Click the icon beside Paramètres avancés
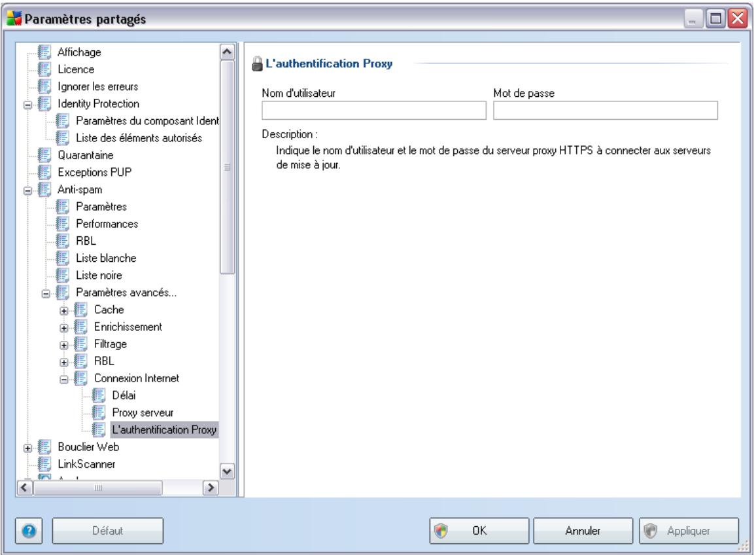This screenshot has width=756, height=555. tap(62, 293)
